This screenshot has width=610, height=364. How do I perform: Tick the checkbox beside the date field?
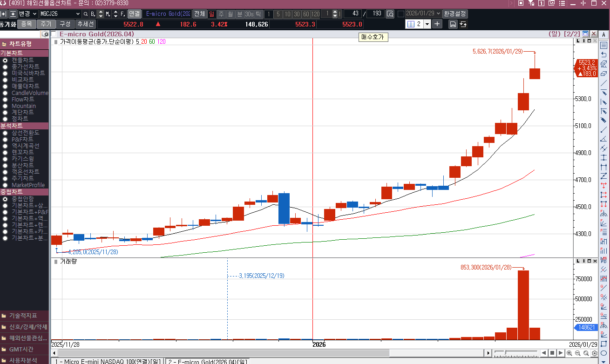400,14
